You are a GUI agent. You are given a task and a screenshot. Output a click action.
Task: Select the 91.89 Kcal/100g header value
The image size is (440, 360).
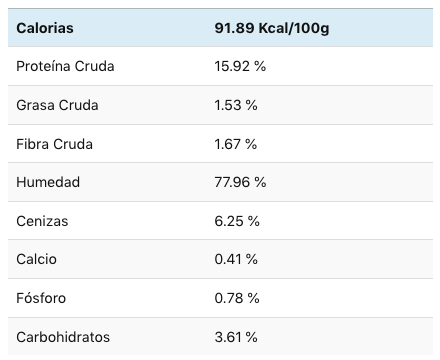272,28
